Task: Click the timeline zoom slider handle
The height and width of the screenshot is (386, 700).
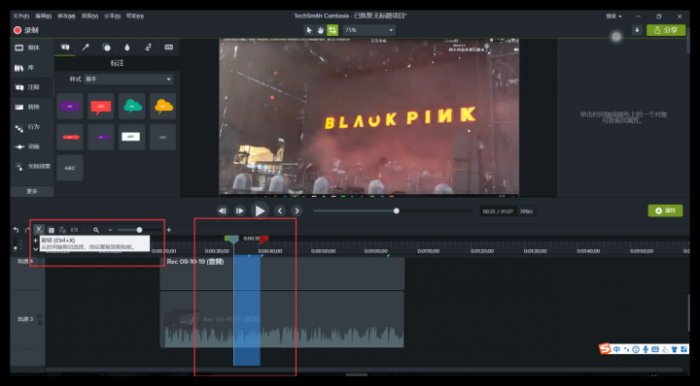Action: pos(139,230)
